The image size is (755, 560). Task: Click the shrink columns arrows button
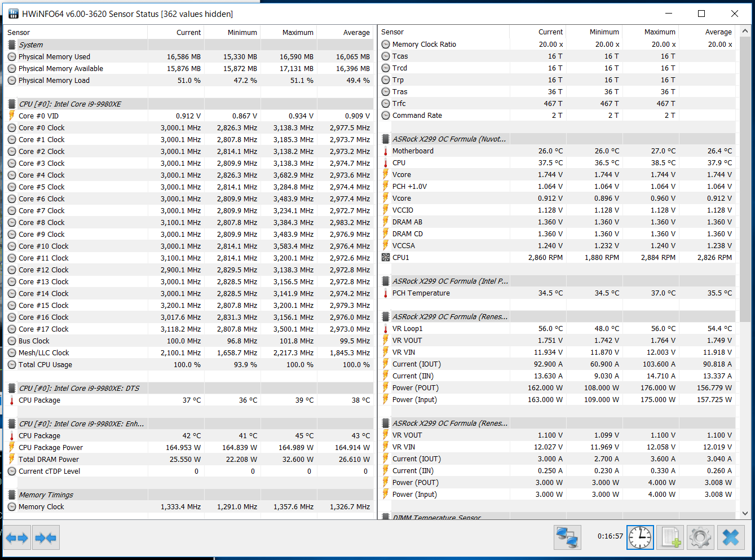(x=46, y=538)
